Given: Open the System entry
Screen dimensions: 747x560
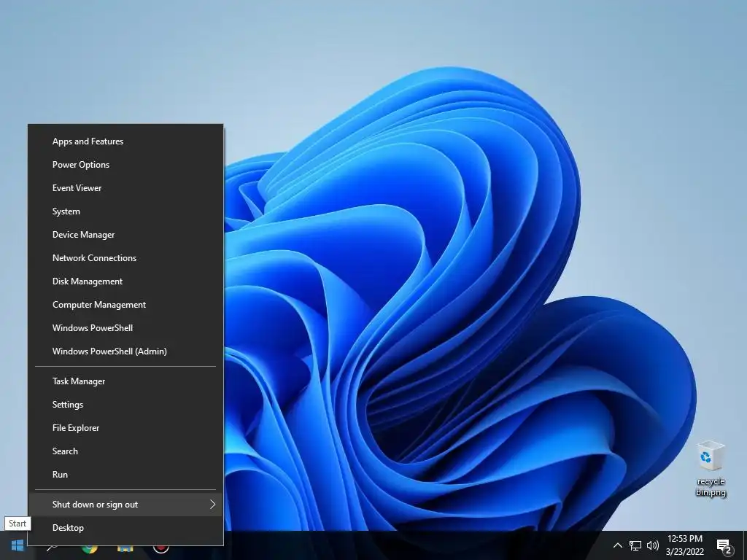Looking at the screenshot, I should (125, 211).
